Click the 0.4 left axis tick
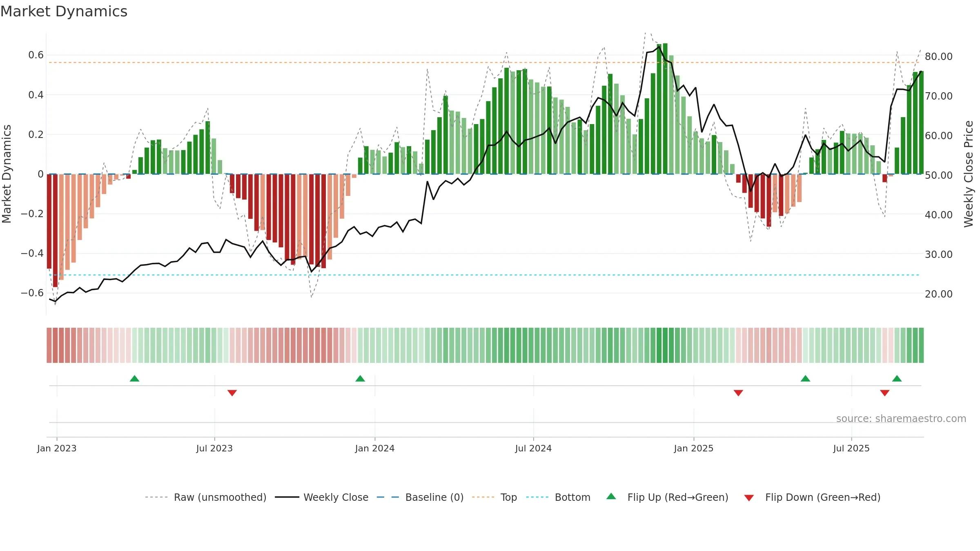This screenshot has width=980, height=551. (x=36, y=95)
